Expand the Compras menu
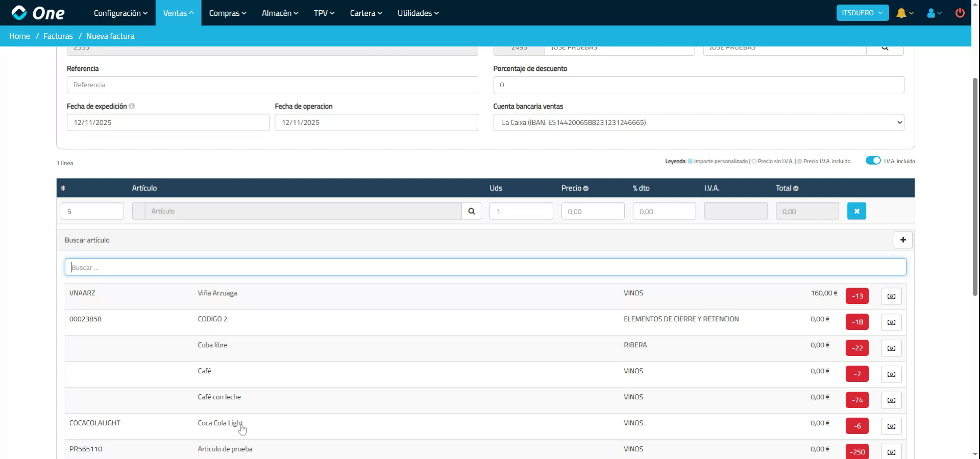Screen dimensions: 980x459 point(227,13)
